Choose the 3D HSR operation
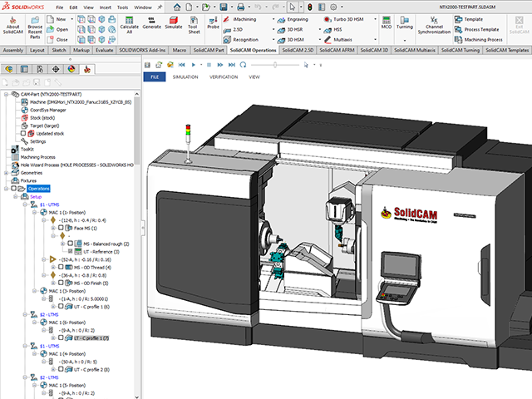Viewport: 532px width, 399px height. pos(290,30)
